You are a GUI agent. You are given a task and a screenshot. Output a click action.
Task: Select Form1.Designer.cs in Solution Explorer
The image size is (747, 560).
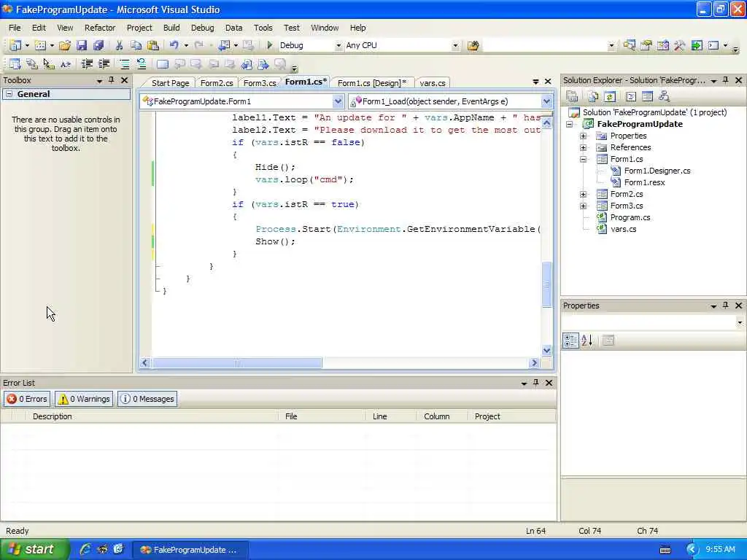tap(657, 171)
